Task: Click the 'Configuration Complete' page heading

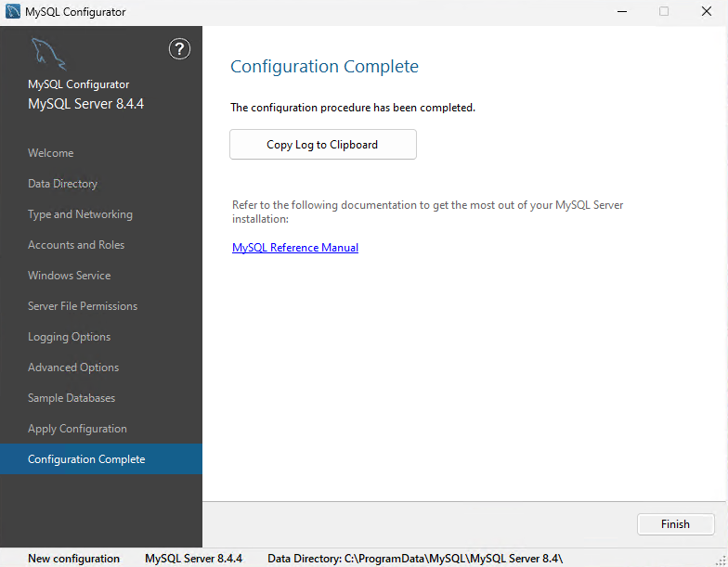Action: coord(325,67)
